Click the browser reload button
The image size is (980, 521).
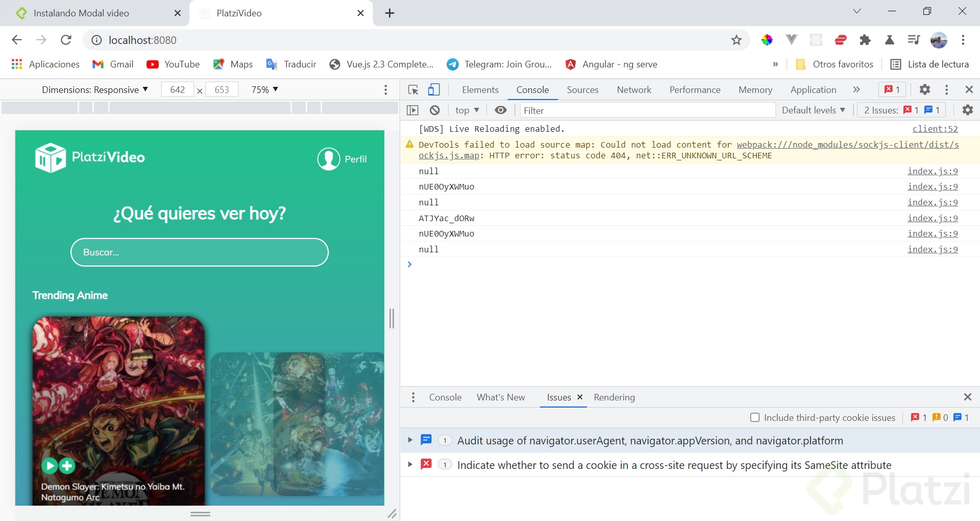click(66, 40)
